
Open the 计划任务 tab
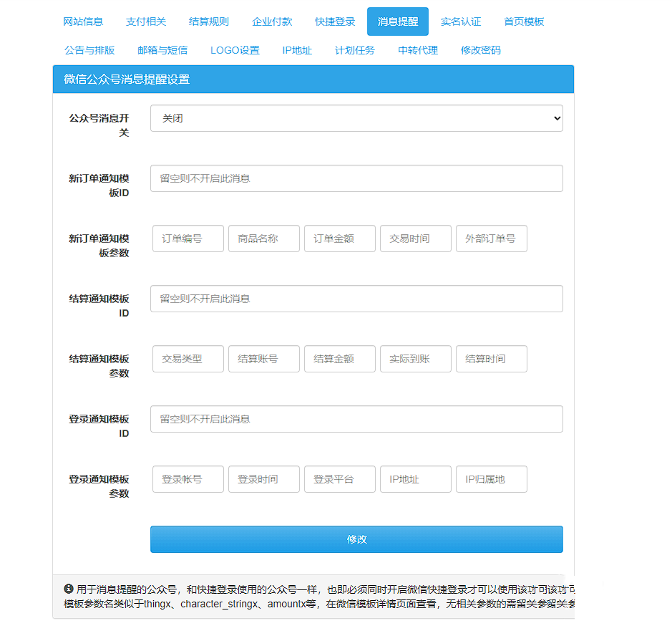(354, 50)
